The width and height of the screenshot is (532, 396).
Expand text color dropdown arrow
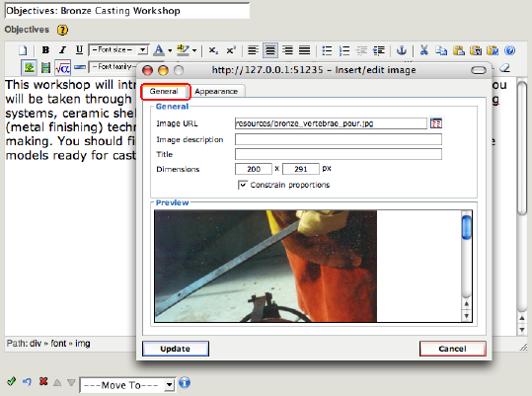click(170, 50)
